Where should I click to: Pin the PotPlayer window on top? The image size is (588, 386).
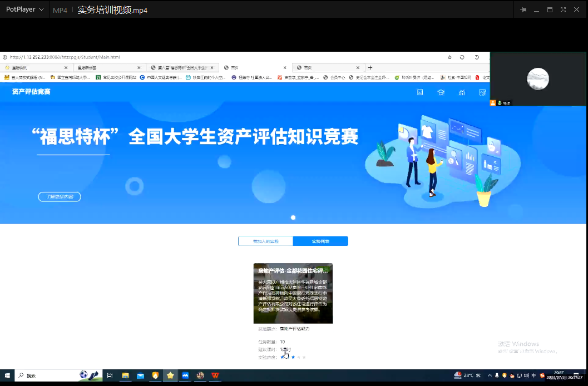pyautogui.click(x=523, y=10)
